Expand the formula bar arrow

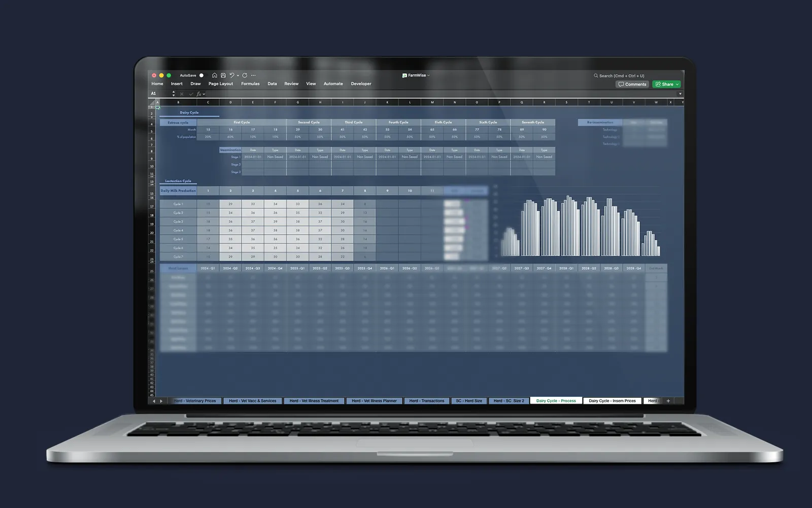[x=681, y=94]
